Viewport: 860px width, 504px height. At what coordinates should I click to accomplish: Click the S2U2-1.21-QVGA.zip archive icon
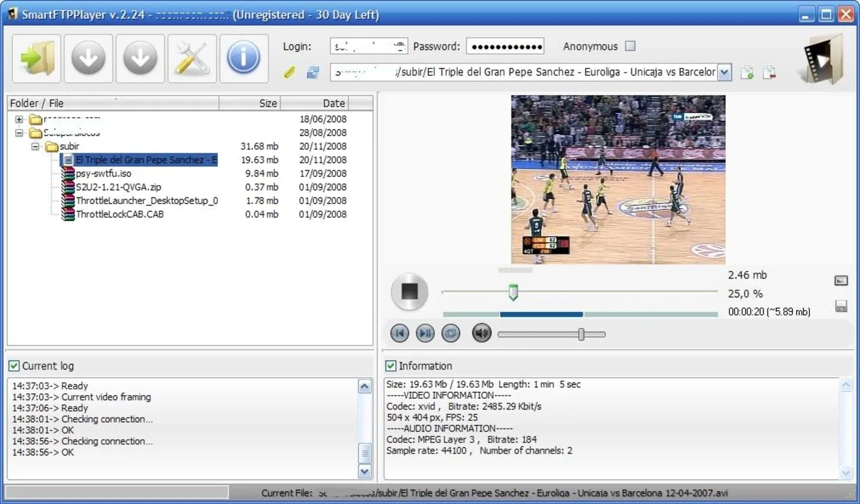pos(67,187)
